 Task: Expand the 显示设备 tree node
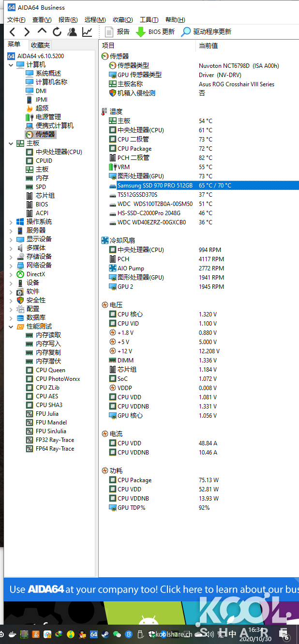[x=11, y=239]
